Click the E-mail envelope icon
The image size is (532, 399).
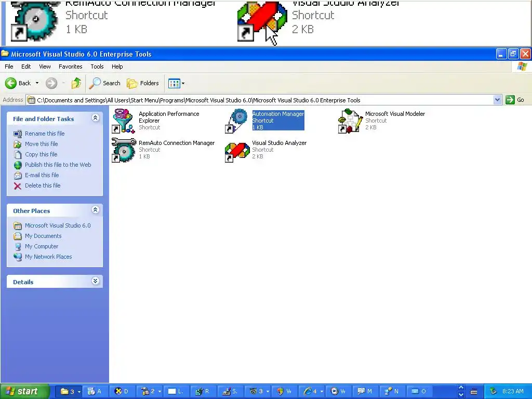point(18,176)
